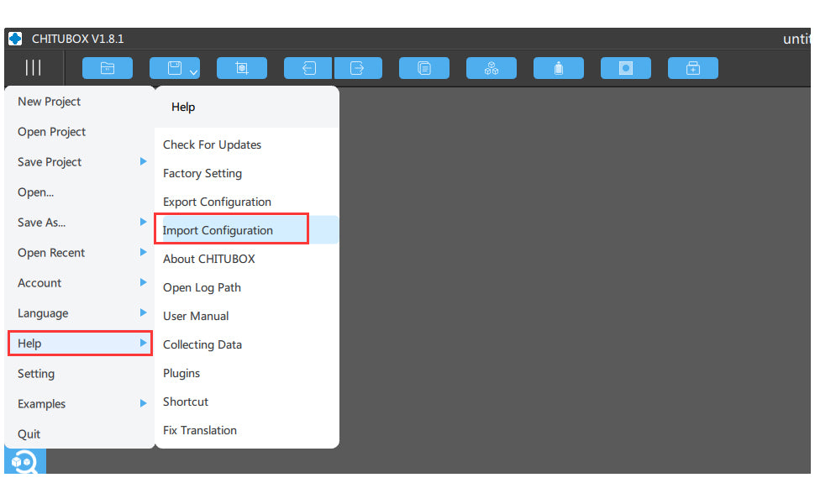
Task: Click the undo toolbar icon
Action: click(308, 68)
